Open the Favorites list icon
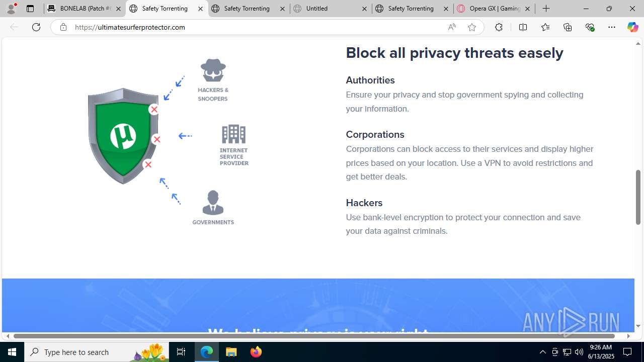The width and height of the screenshot is (644, 362). [545, 27]
